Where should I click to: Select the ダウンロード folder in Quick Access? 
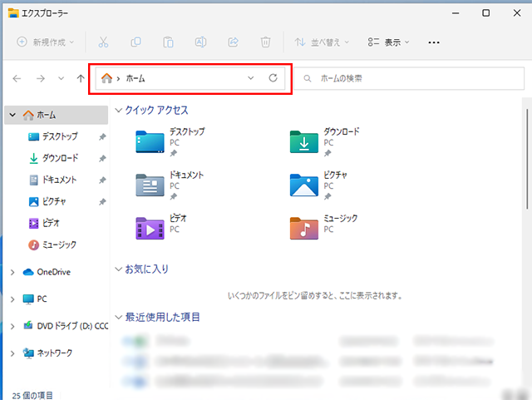click(324, 142)
